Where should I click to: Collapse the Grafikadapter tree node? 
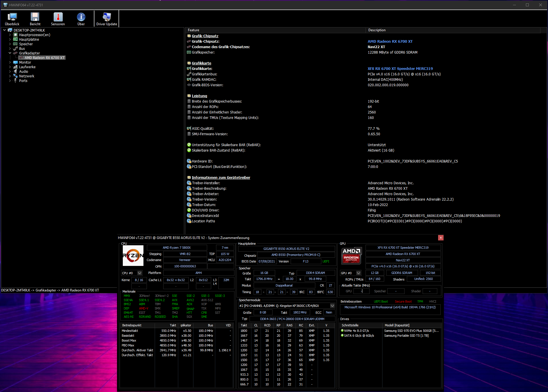click(10, 53)
